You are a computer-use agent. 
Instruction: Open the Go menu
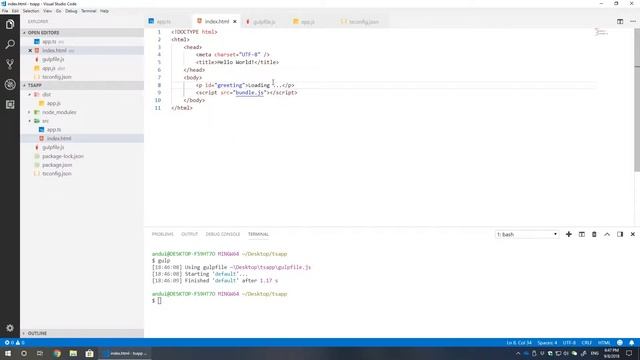58,11
